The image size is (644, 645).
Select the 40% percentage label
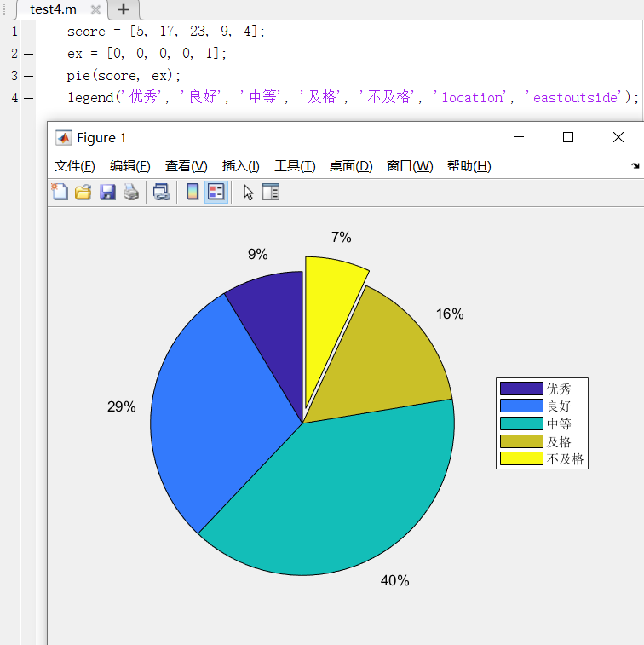[394, 580]
